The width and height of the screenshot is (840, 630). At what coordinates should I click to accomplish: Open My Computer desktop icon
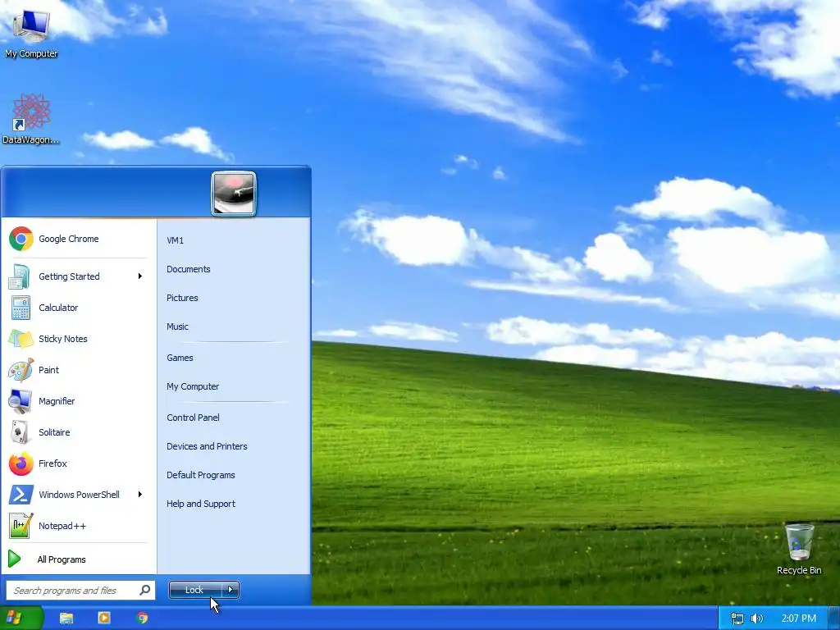[31, 32]
